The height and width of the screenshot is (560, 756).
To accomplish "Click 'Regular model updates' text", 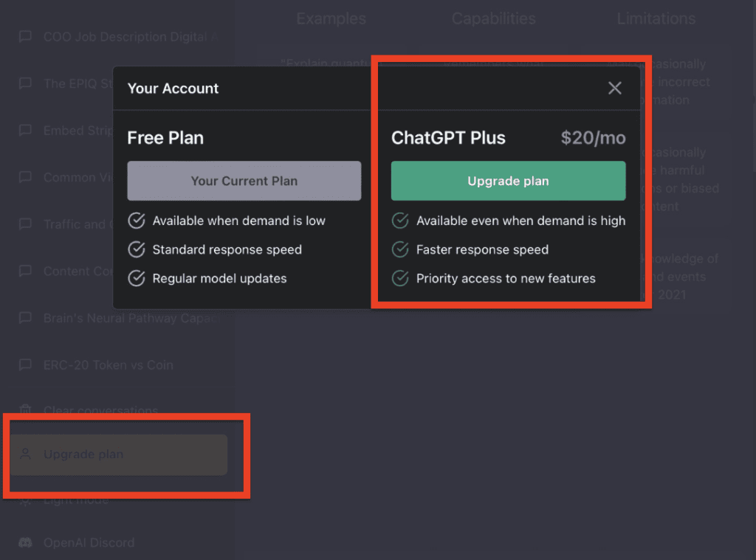I will [219, 279].
